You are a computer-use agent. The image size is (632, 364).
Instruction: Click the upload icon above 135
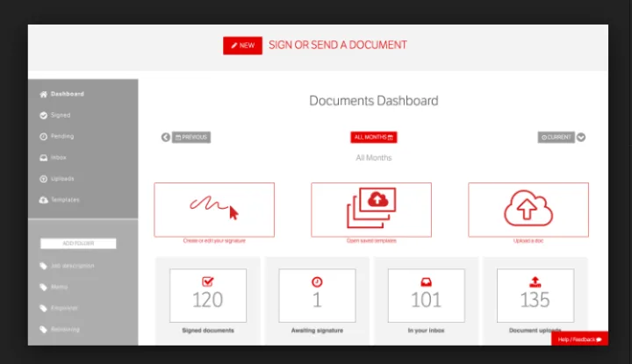(x=535, y=282)
